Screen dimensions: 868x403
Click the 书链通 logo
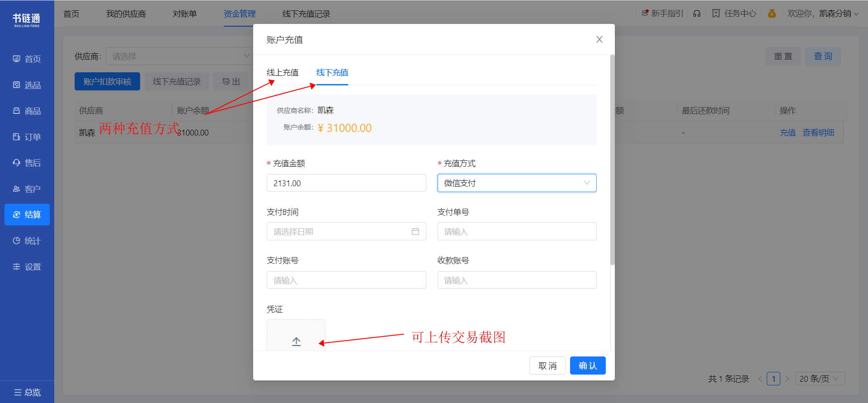[x=27, y=20]
